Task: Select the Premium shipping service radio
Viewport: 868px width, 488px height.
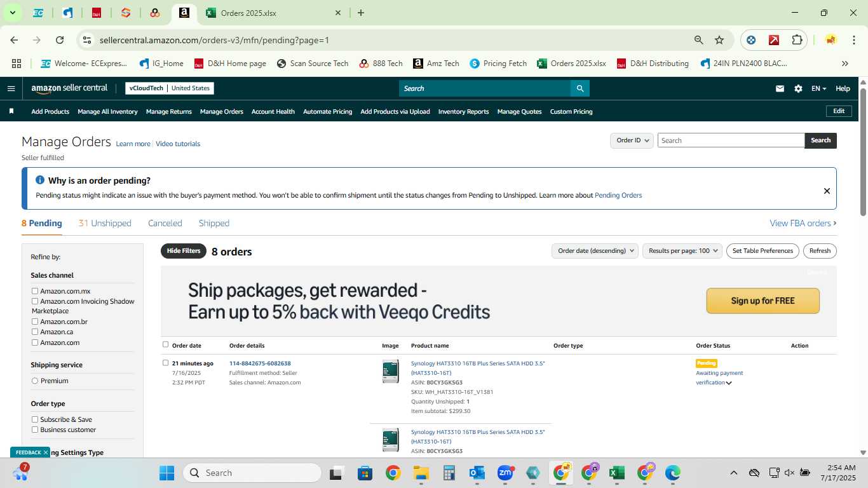Action: click(35, 381)
